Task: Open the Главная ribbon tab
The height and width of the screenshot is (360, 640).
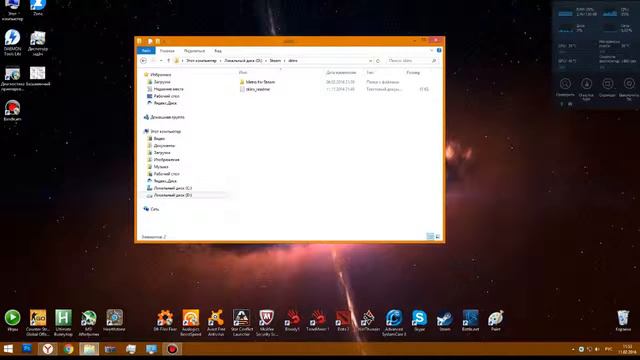Action: (167, 51)
